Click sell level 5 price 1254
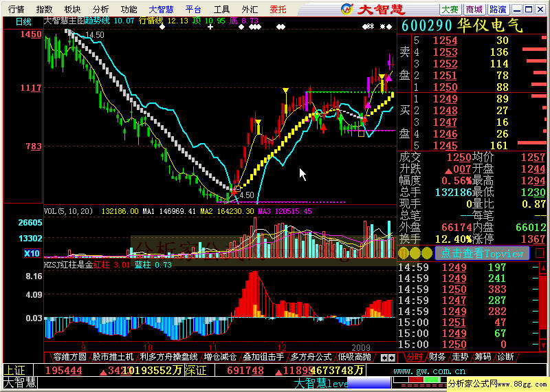550x392 pixels. click(445, 41)
